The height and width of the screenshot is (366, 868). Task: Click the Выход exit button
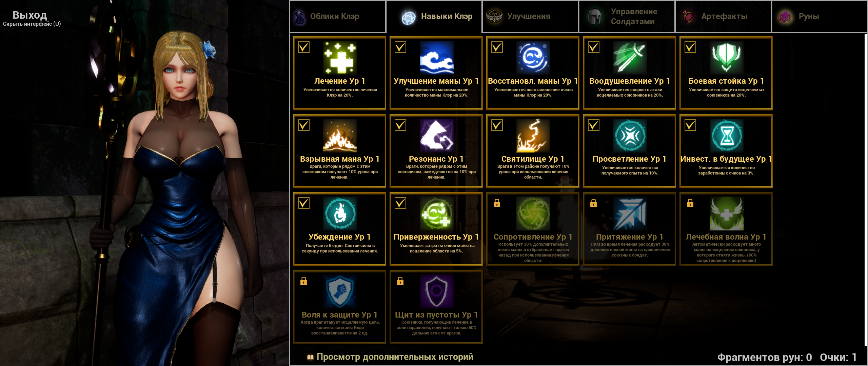coord(30,15)
